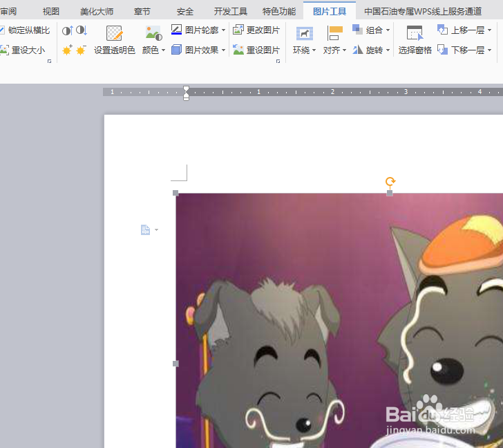This screenshot has height=448, width=503.
Task: Expand the layout options arrow beside the picture
Action: tap(156, 230)
